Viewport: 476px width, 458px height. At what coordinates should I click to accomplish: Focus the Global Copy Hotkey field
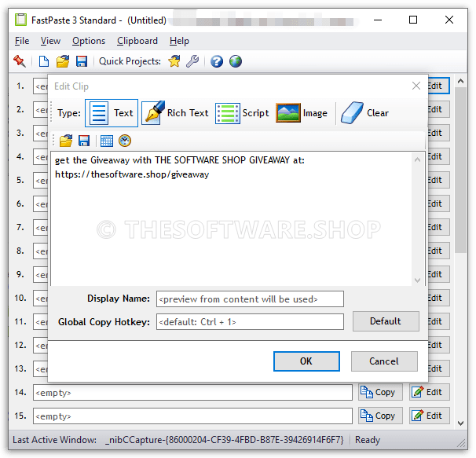(250, 321)
